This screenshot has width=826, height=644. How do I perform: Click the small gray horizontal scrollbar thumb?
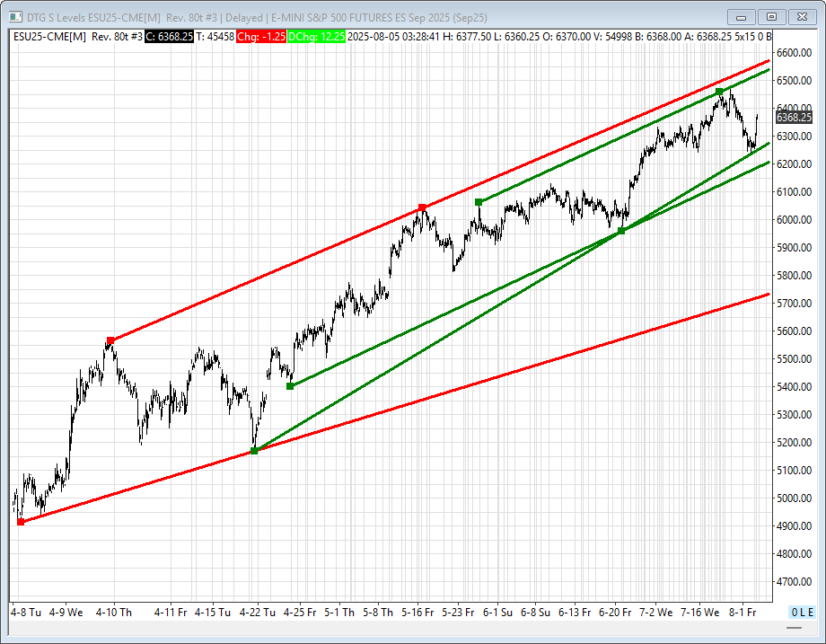tap(794, 628)
